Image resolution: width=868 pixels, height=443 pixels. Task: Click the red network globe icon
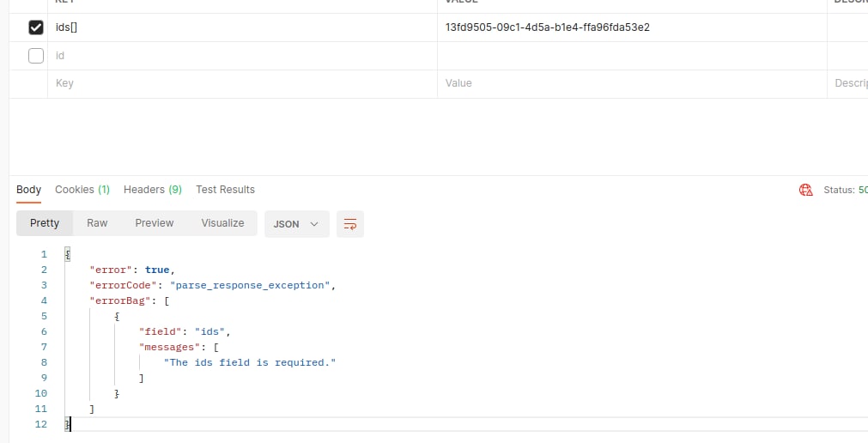(x=805, y=190)
